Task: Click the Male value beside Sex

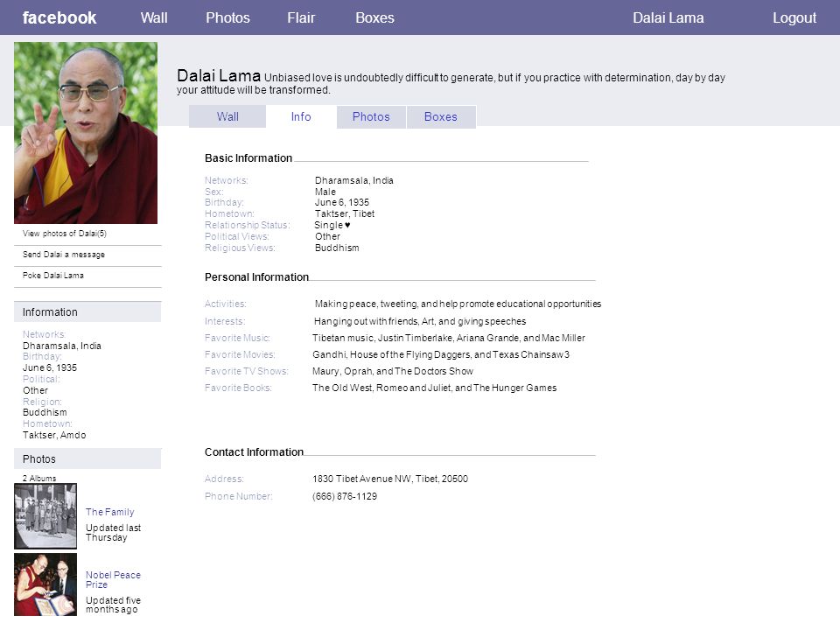Action: pyautogui.click(x=325, y=192)
